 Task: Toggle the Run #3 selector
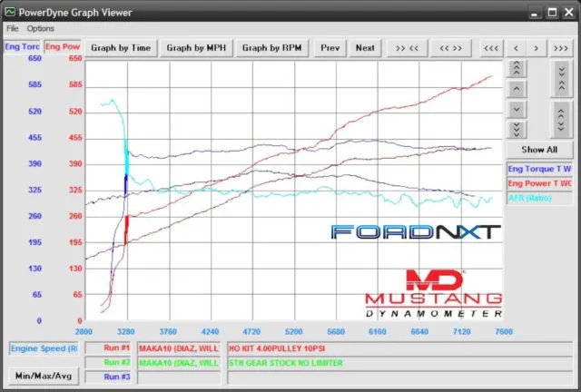(x=117, y=377)
